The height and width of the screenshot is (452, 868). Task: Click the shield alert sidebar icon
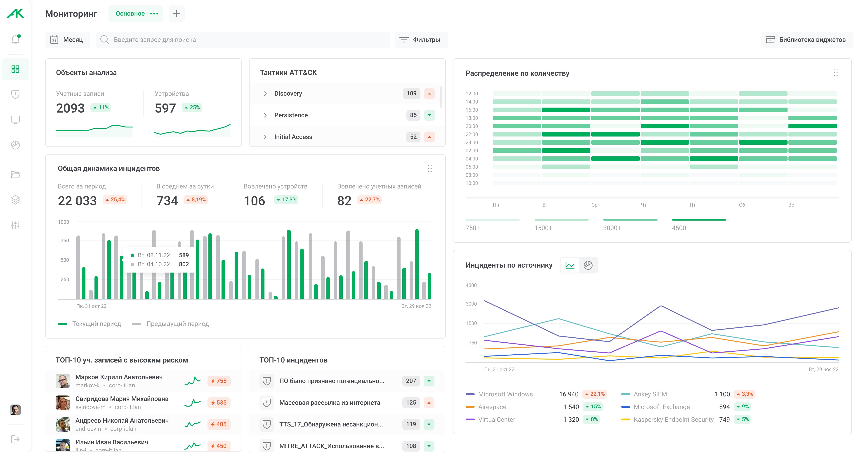[15, 94]
